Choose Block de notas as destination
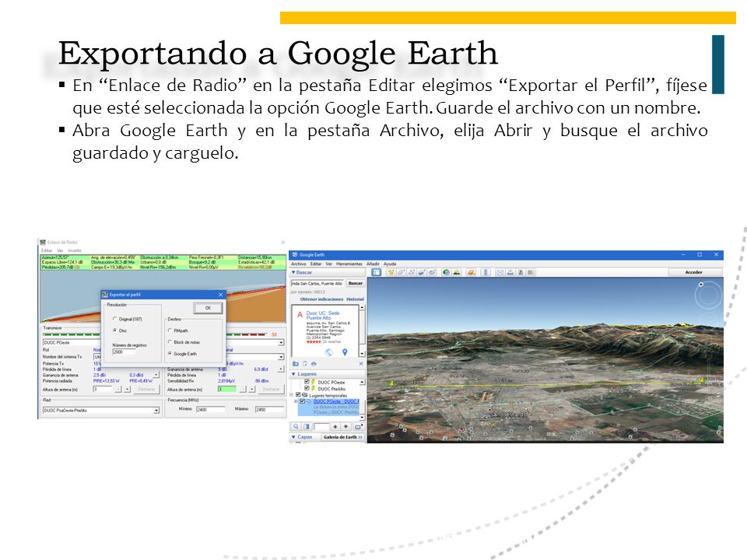Screen dimensions: 747x560 point(170,342)
